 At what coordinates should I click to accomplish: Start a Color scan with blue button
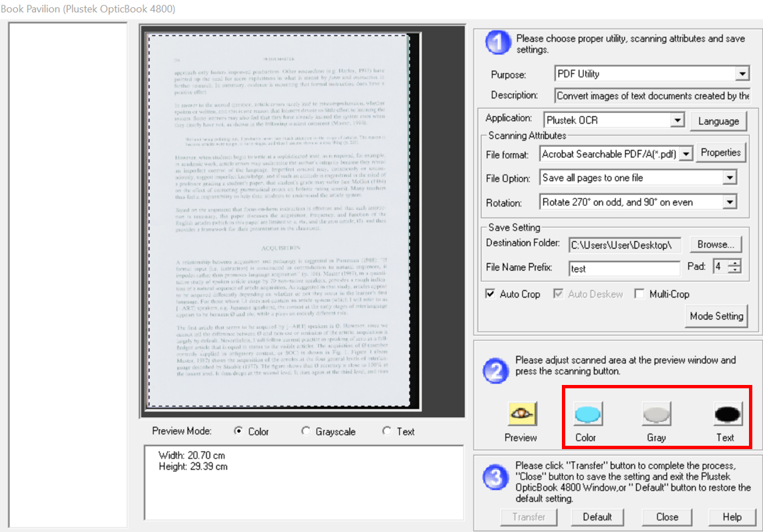coord(587,415)
